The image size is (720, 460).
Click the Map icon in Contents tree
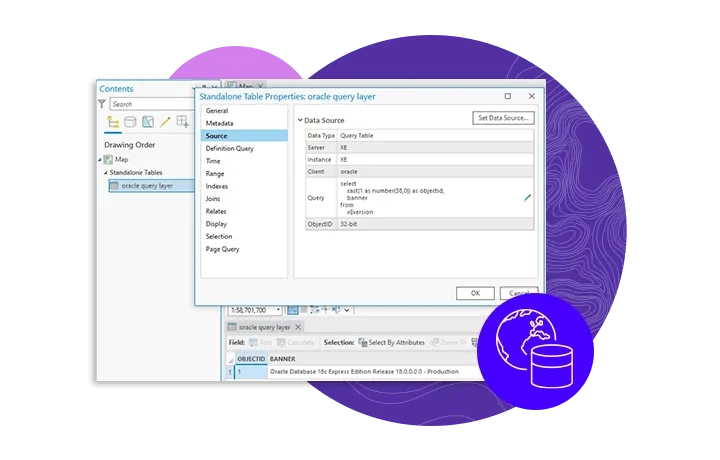point(108,159)
